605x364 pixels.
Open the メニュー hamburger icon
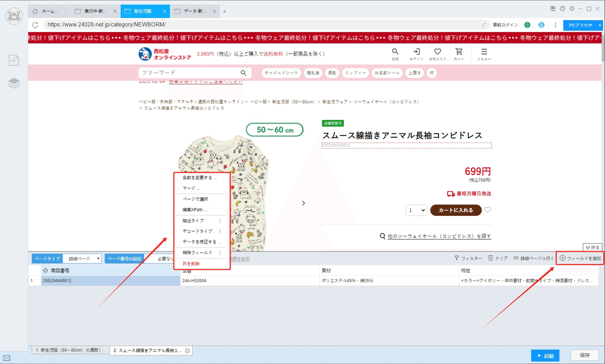point(483,52)
